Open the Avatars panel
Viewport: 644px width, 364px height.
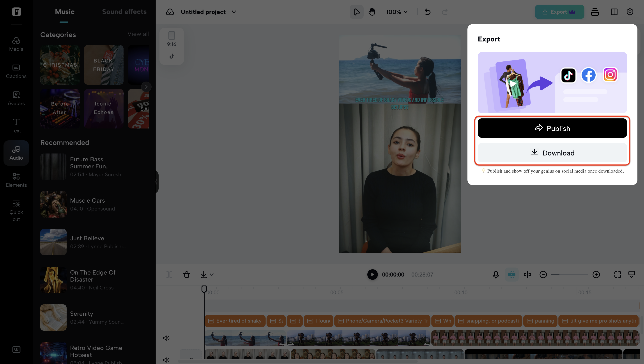[x=16, y=98]
